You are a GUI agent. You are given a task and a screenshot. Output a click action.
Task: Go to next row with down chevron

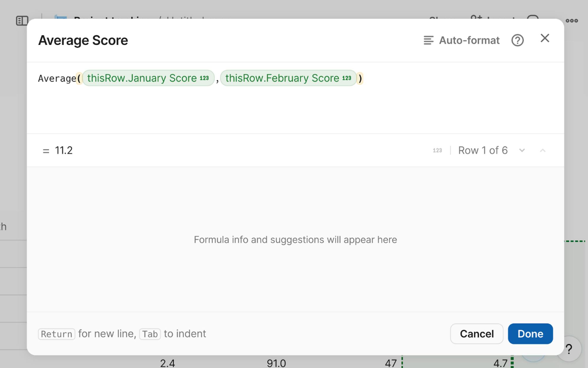(522, 150)
